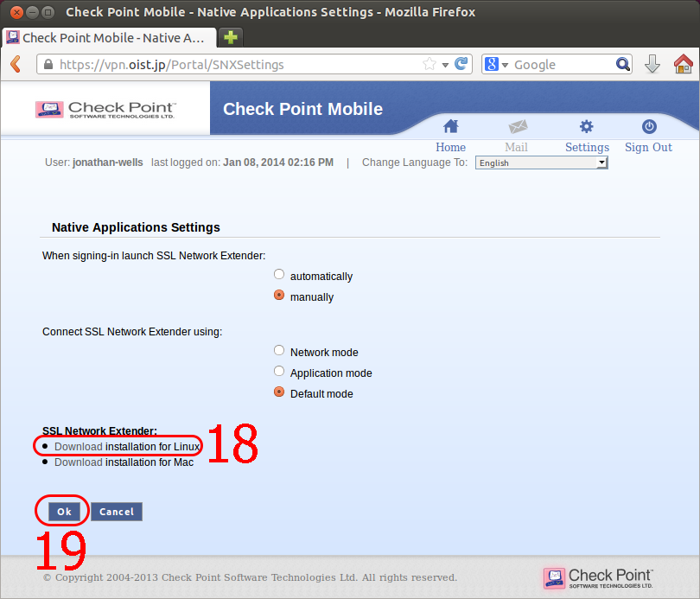The height and width of the screenshot is (599, 700).
Task: Open Settings via the gear icon
Action: (x=587, y=127)
